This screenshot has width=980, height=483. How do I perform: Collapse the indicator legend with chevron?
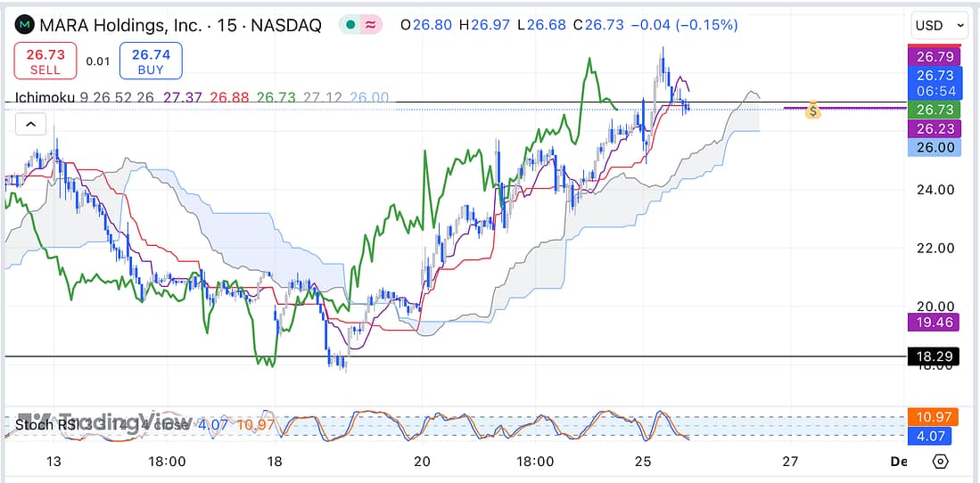point(30,124)
